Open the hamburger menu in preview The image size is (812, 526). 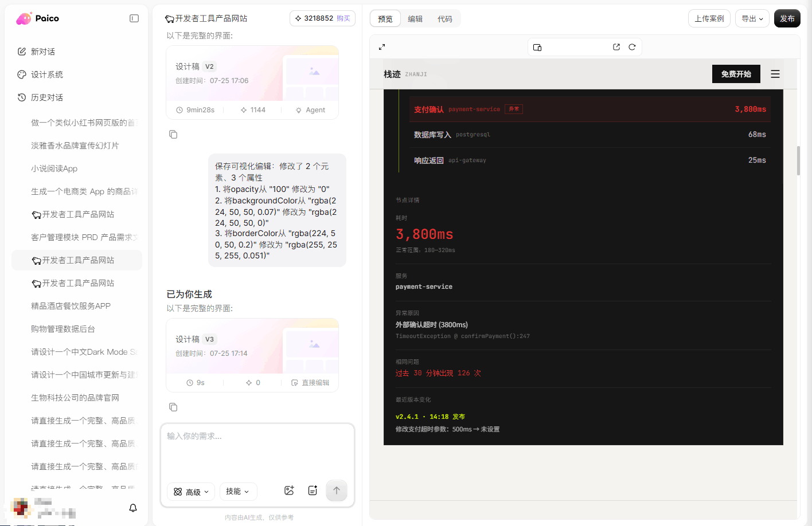775,74
